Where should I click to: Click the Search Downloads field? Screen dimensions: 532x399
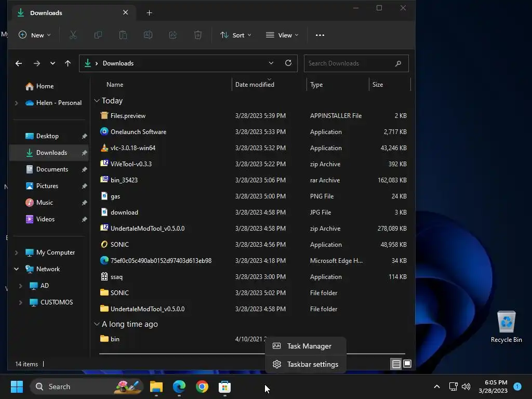pos(356,63)
